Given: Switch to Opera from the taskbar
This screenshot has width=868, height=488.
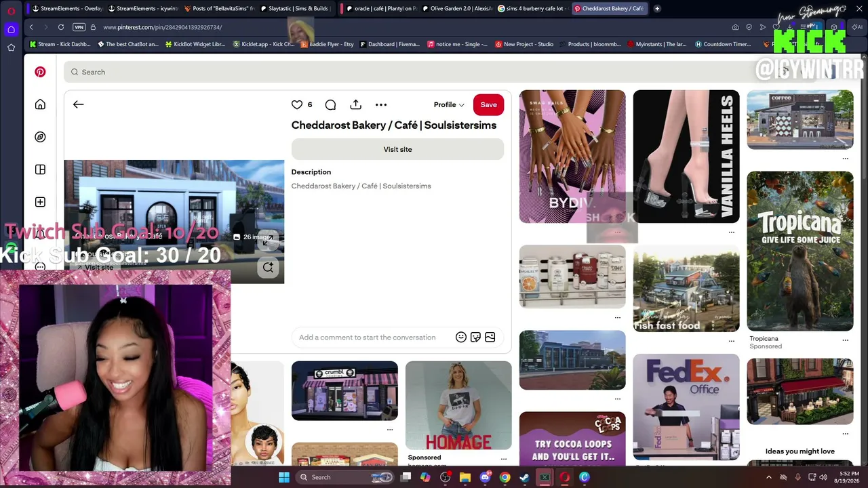Looking at the screenshot, I should pyautogui.click(x=564, y=477).
